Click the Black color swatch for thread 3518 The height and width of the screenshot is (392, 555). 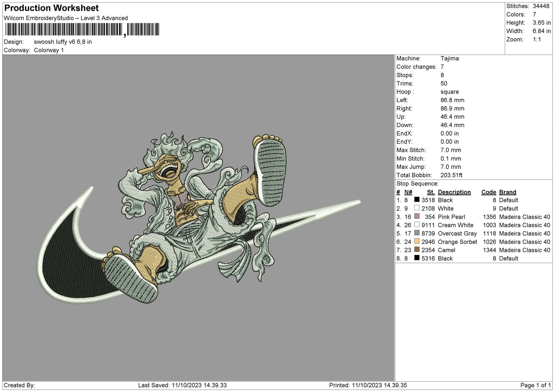(x=417, y=200)
